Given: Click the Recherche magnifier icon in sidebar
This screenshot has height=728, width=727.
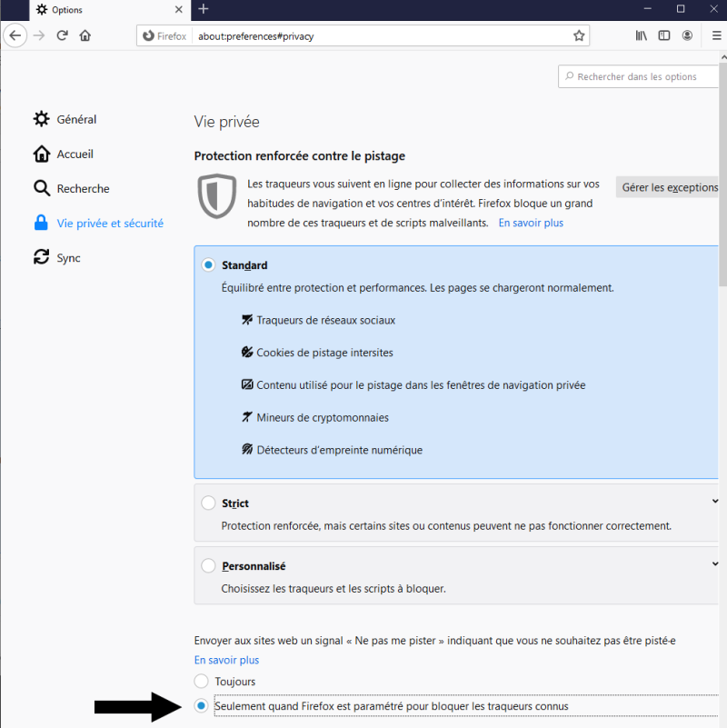Looking at the screenshot, I should coord(41,188).
